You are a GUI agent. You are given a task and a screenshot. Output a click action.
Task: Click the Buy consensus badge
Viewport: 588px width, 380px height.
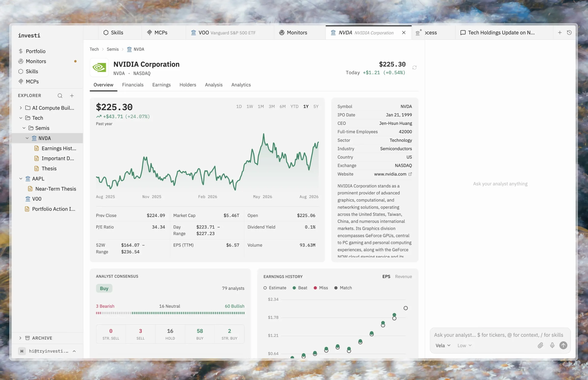104,288
